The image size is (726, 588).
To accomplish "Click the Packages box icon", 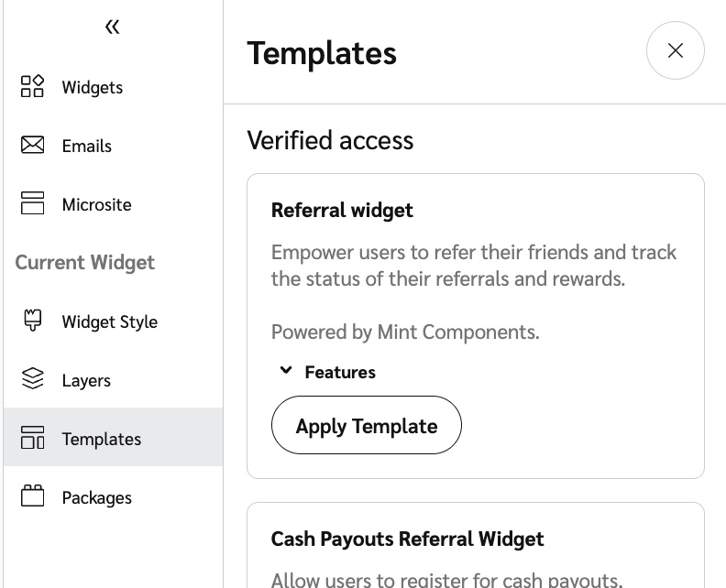I will (x=33, y=496).
